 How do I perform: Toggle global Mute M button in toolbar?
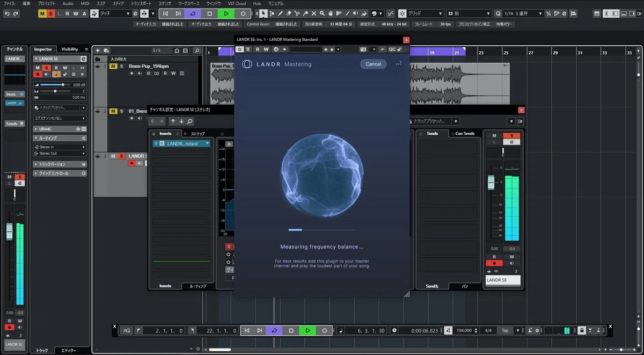click(x=42, y=13)
